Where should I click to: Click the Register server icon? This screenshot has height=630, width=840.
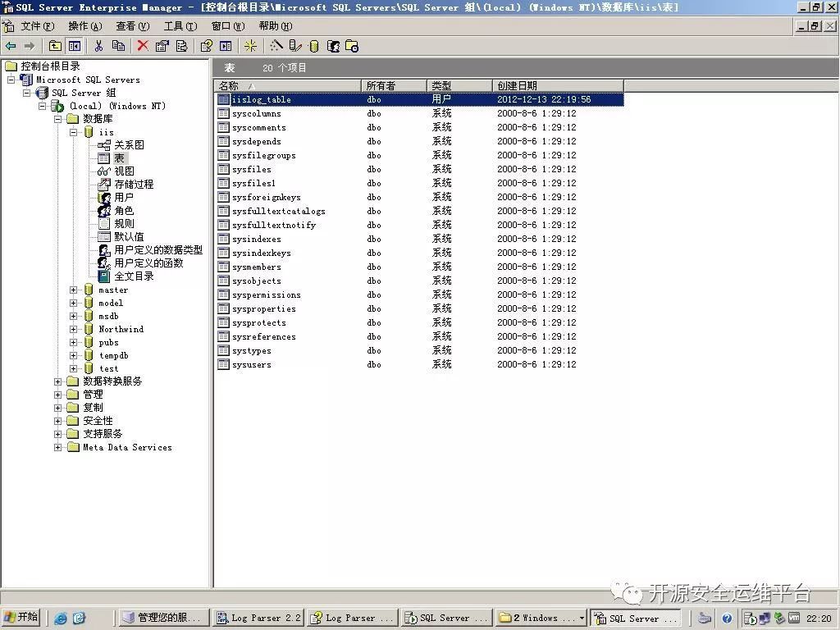295,46
